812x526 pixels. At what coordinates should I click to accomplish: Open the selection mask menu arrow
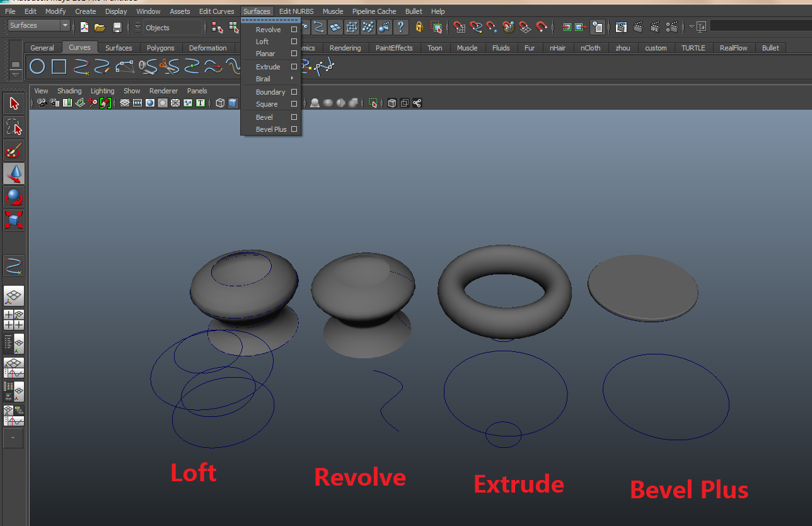[138, 27]
